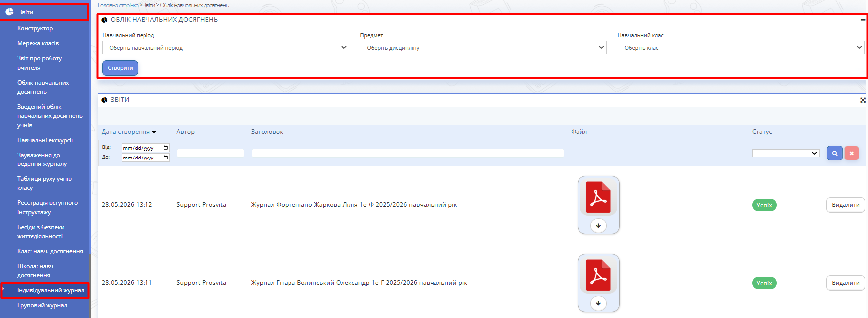Click title Журнал Фортепіано Жаркова Лілія
868x318 pixels.
pyautogui.click(x=354, y=205)
